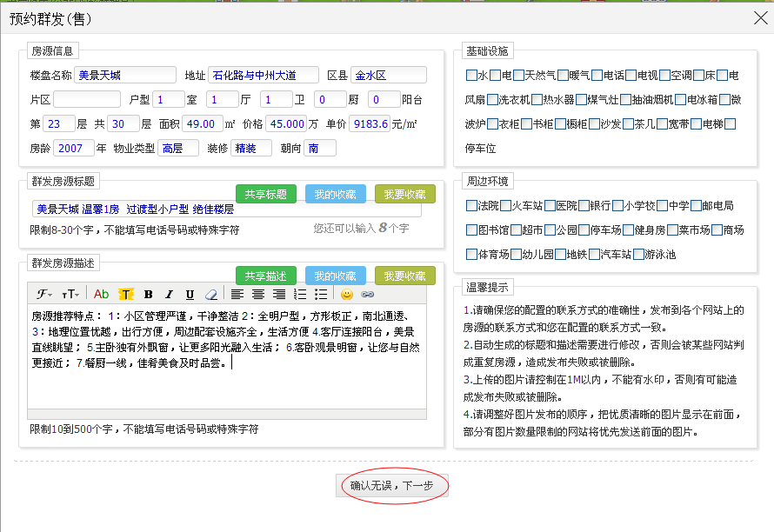The image size is (774, 532).
Task: Close the 预约群发 dialog
Action: [761, 18]
